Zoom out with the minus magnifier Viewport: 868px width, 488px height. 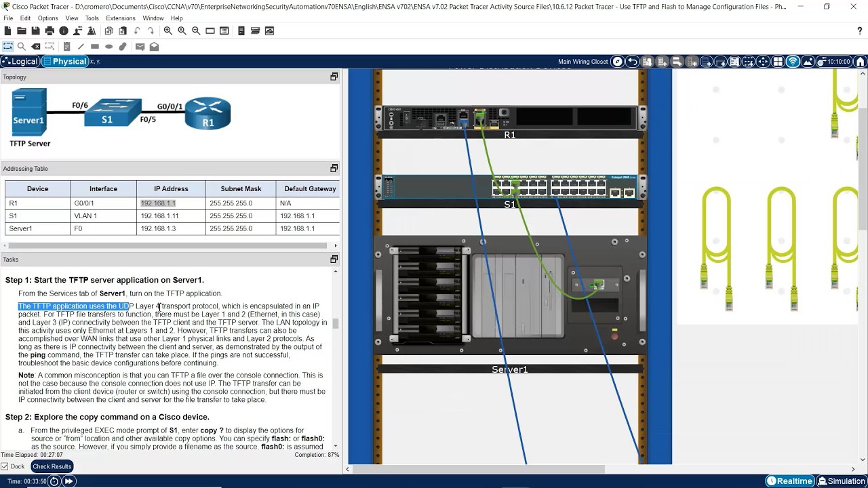tap(196, 31)
